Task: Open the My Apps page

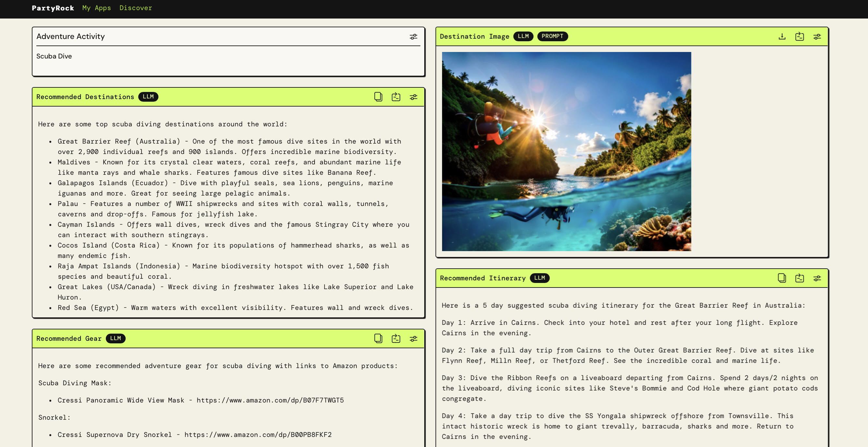Action: 96,8
